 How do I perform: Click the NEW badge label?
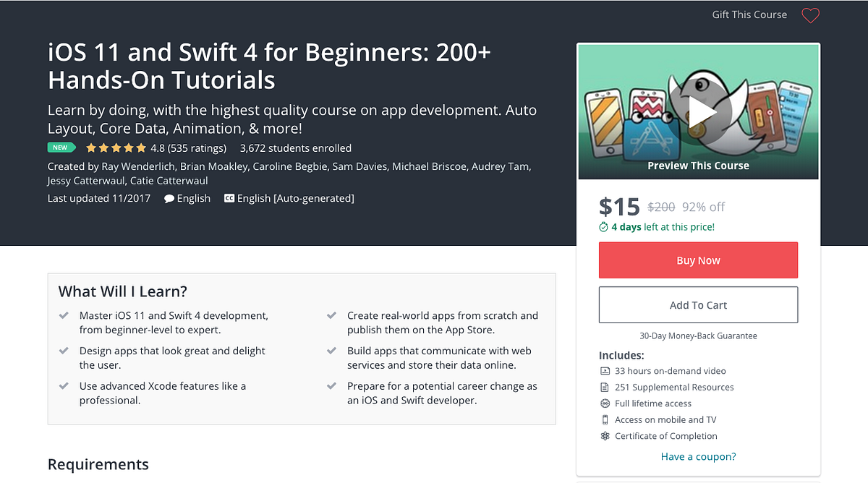pyautogui.click(x=61, y=148)
